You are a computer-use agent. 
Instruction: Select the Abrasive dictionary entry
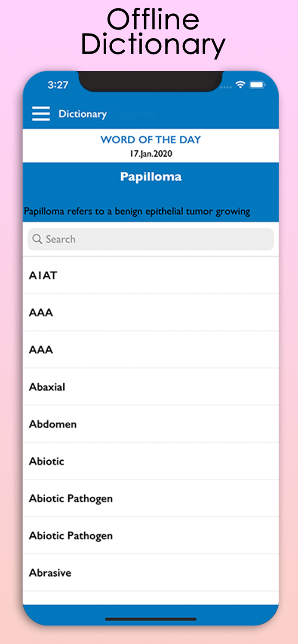[50, 572]
